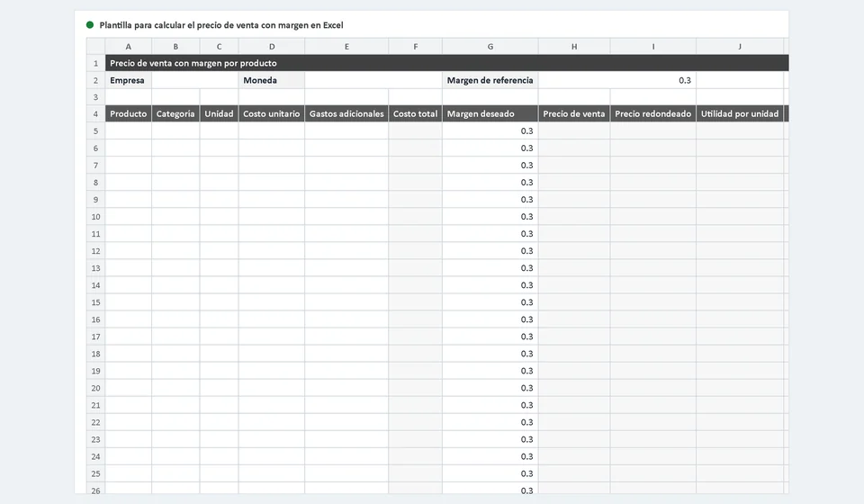Screen dimensions: 864x504
Task: Select row 10 header number
Action: click(x=96, y=217)
